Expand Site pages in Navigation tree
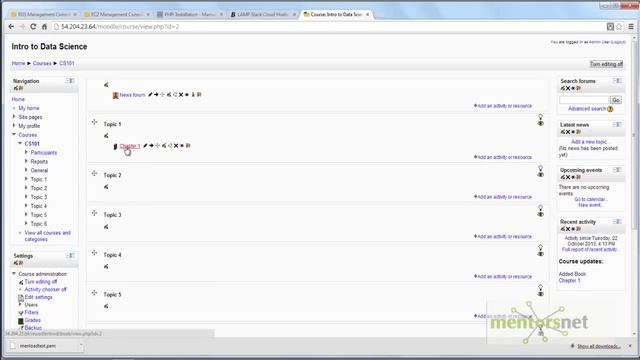Screen dimensions: 640x360 pos(14,117)
